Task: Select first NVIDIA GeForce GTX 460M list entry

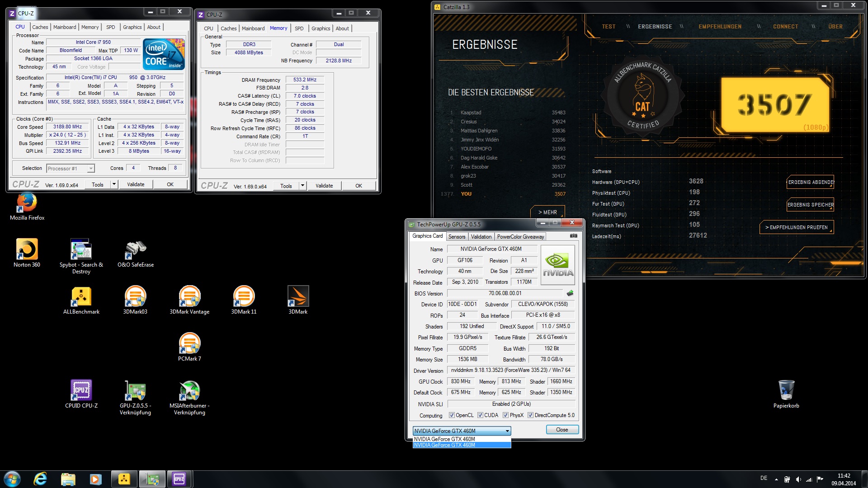Action: (x=462, y=439)
